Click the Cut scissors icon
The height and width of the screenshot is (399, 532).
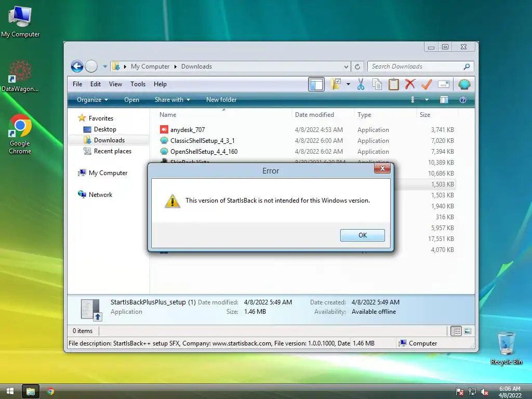click(x=361, y=84)
